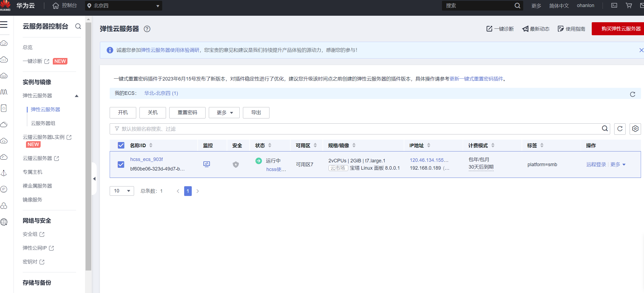Viewport: 644px width, 293px height.
Task: Open the top bar 更多 menu
Action: point(536,6)
